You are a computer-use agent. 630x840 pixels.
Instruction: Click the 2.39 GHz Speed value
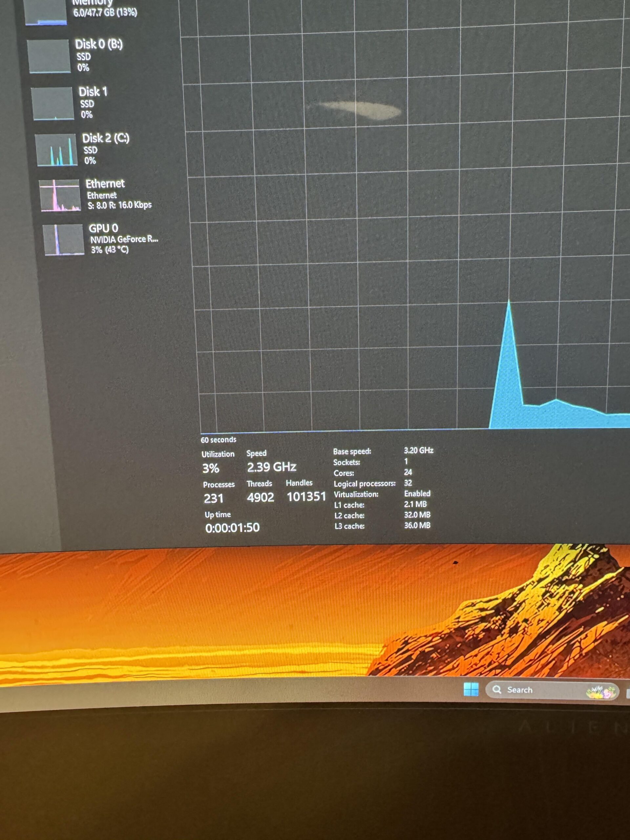[271, 467]
